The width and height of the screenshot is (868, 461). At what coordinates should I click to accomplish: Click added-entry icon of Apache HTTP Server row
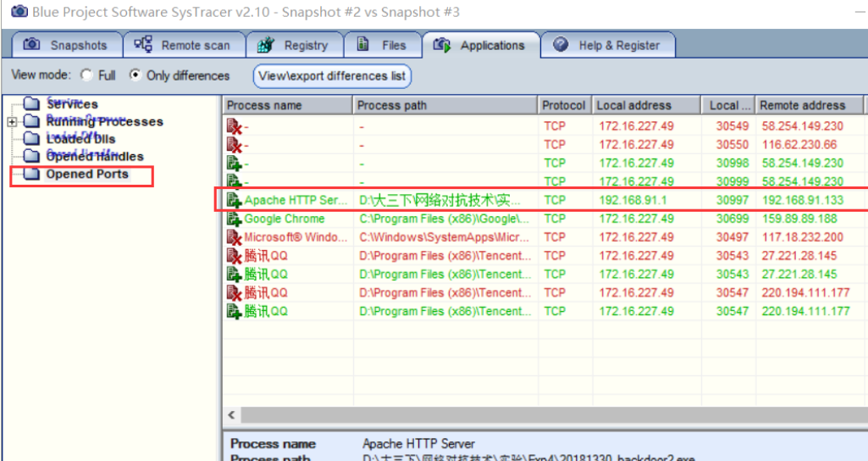click(x=235, y=200)
